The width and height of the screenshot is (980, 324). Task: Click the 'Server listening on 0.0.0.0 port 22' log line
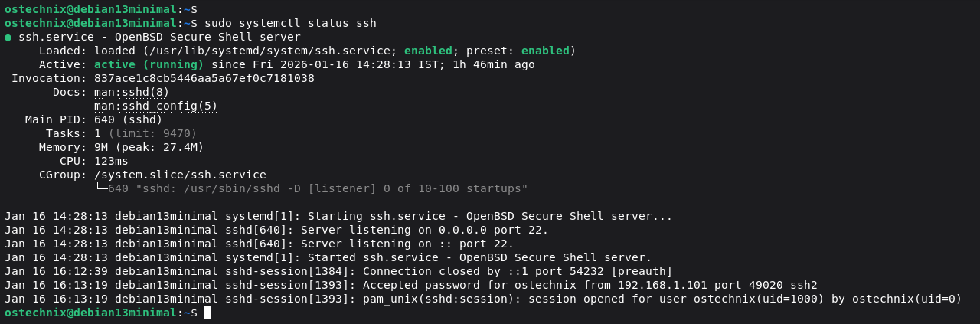424,230
